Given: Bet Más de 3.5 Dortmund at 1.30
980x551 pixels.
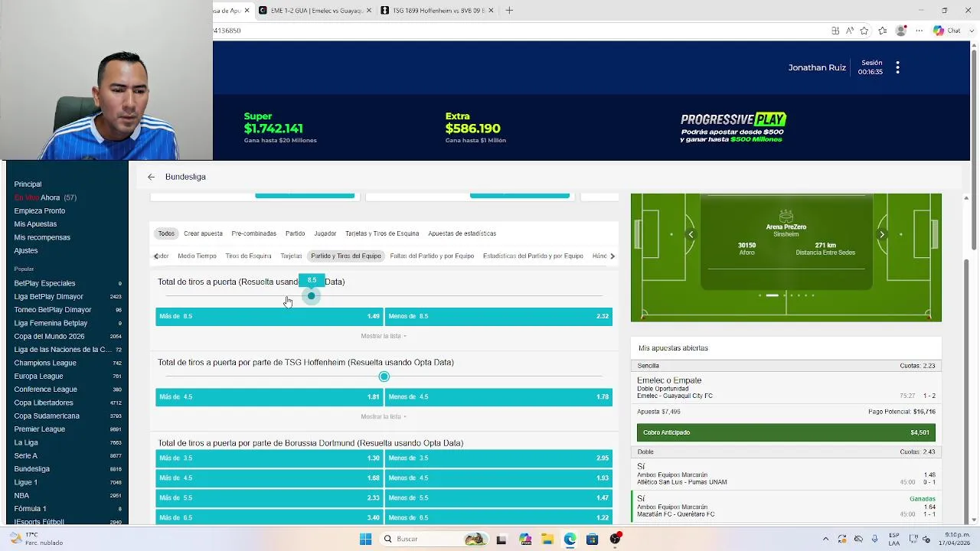Looking at the screenshot, I should (x=269, y=458).
